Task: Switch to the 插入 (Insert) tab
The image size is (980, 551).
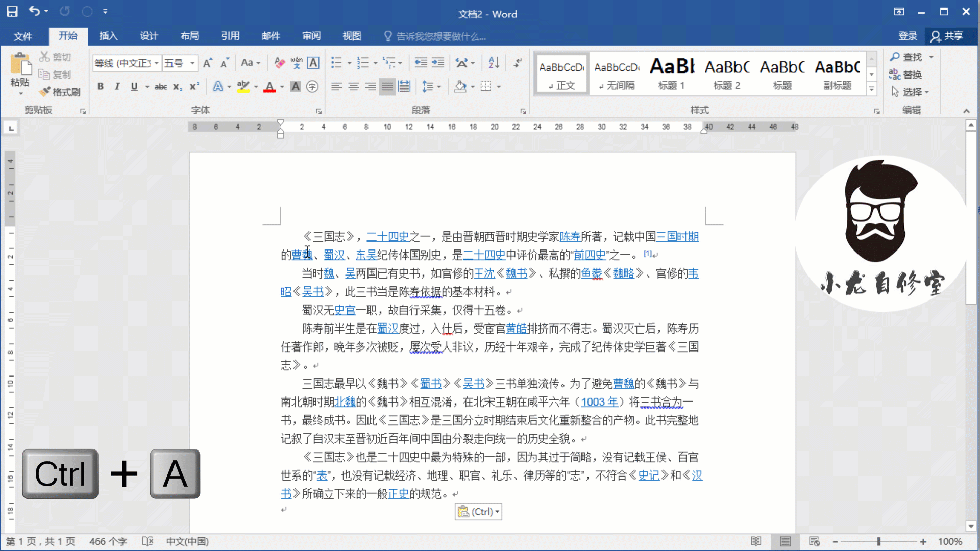Action: pos(108,36)
